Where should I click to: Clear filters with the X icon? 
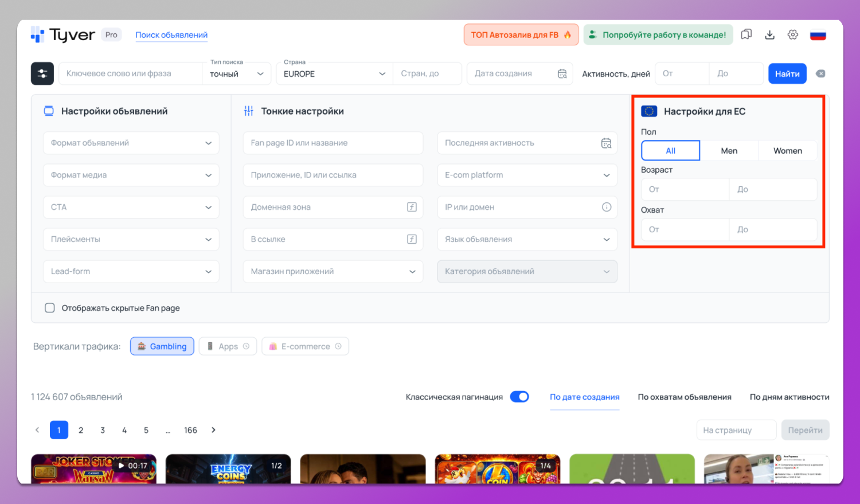820,73
